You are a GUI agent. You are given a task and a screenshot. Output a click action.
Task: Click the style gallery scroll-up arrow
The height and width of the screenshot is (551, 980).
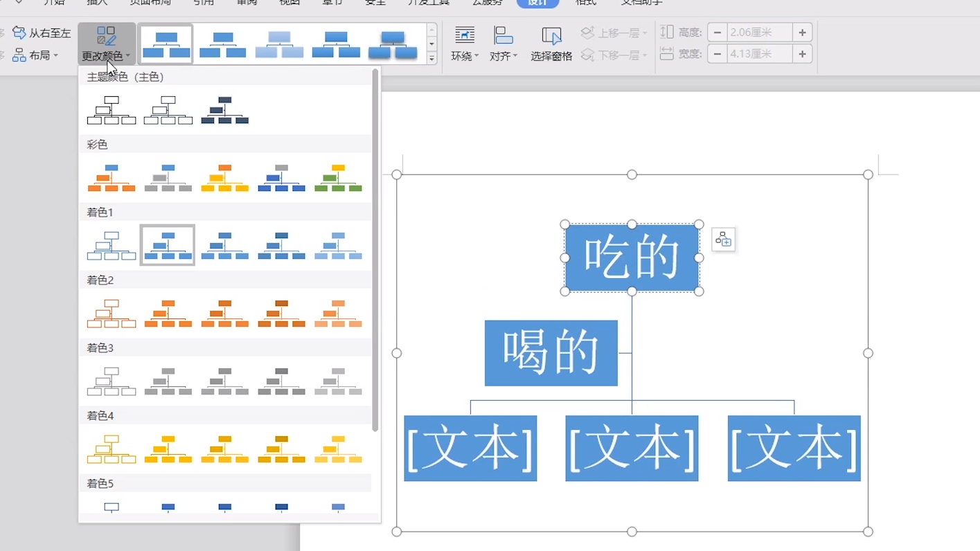pyautogui.click(x=431, y=30)
